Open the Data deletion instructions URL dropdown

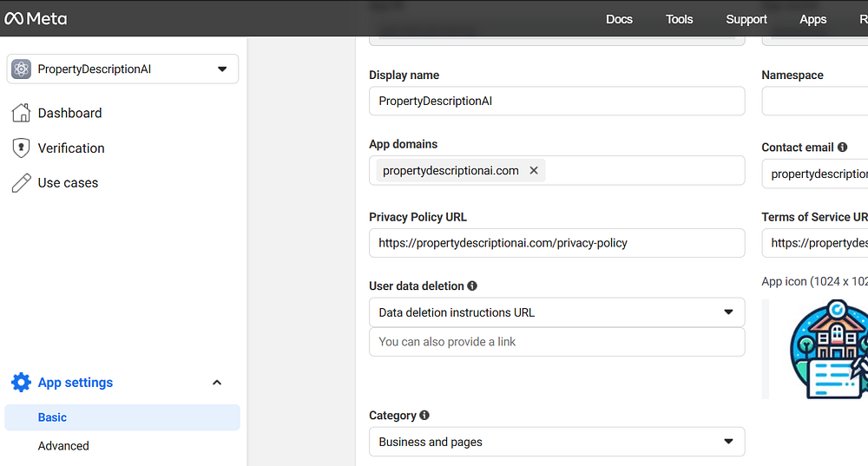(x=729, y=312)
